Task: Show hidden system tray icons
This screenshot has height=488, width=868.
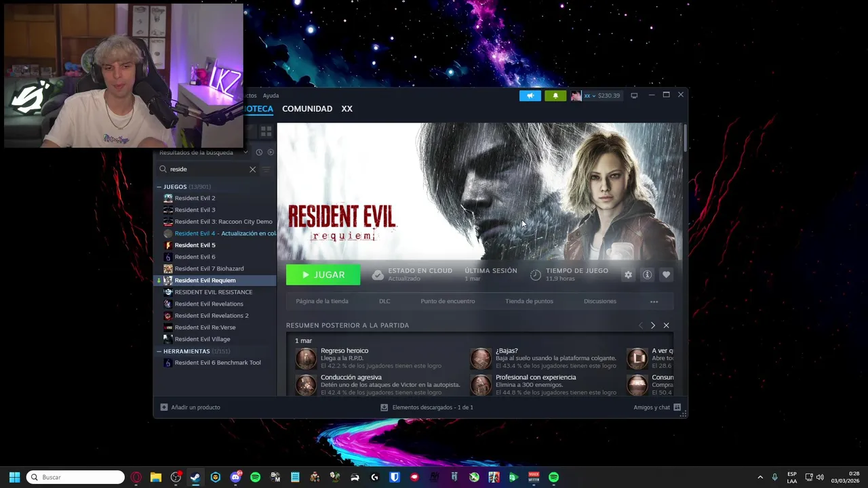Action: [x=759, y=477]
